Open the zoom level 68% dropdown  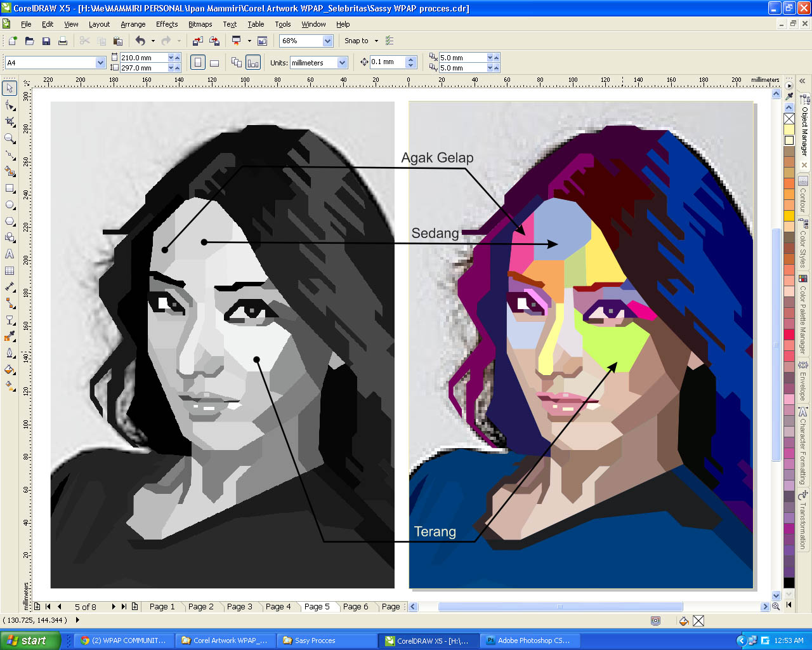pos(327,41)
